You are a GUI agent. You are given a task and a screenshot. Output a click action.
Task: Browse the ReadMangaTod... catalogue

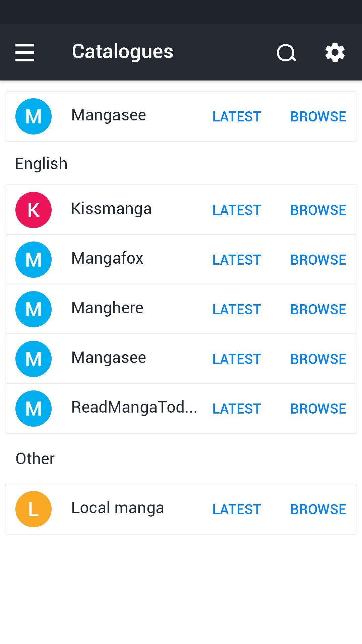coord(318,409)
